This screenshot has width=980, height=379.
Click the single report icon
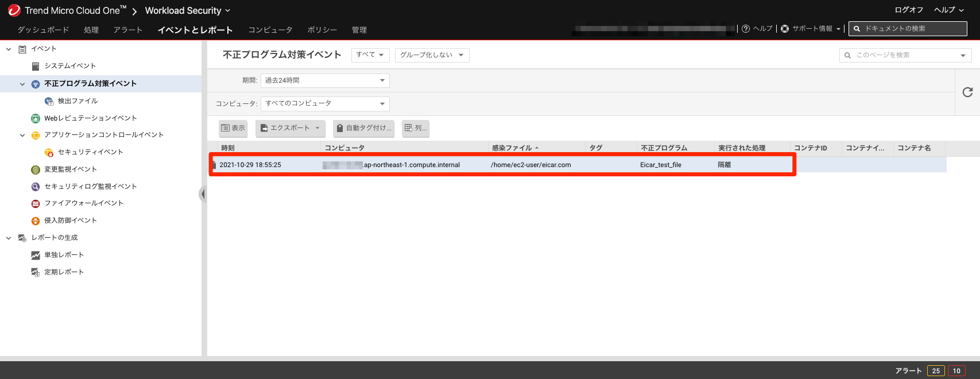point(36,255)
